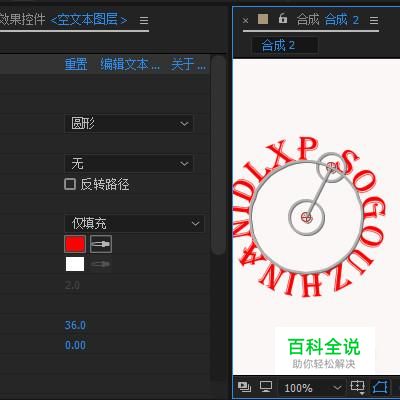Toggle mask and shape path visibility

pyautogui.click(x=380, y=387)
